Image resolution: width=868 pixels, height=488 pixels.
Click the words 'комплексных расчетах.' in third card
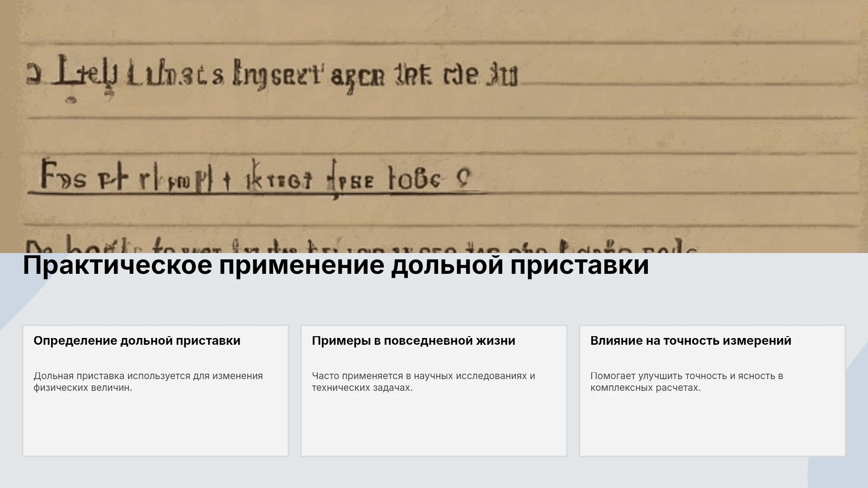(646, 388)
